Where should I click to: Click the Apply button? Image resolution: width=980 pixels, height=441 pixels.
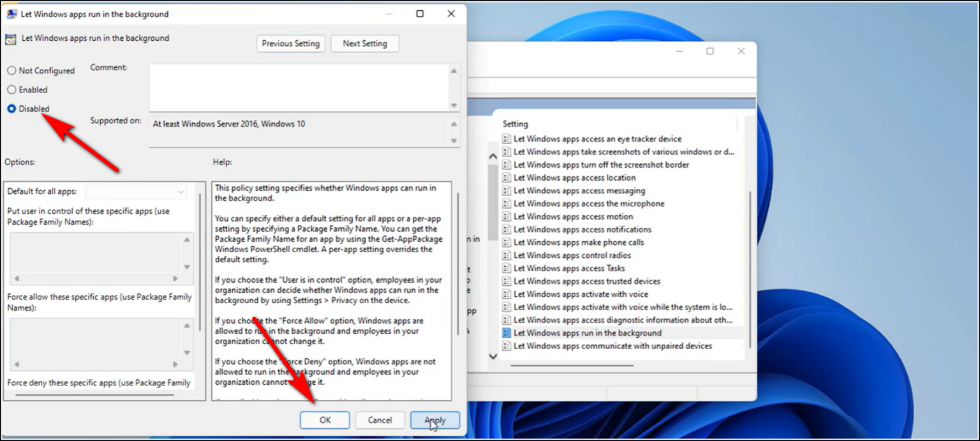[x=434, y=420]
